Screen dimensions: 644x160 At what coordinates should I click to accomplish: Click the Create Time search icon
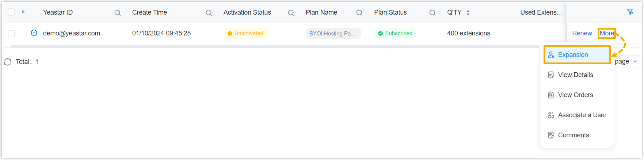[x=209, y=13]
